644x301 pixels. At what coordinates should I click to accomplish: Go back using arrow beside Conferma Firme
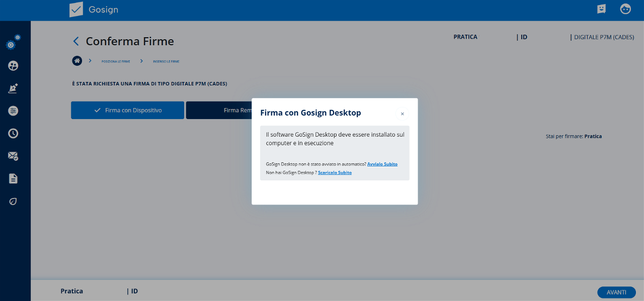click(76, 41)
